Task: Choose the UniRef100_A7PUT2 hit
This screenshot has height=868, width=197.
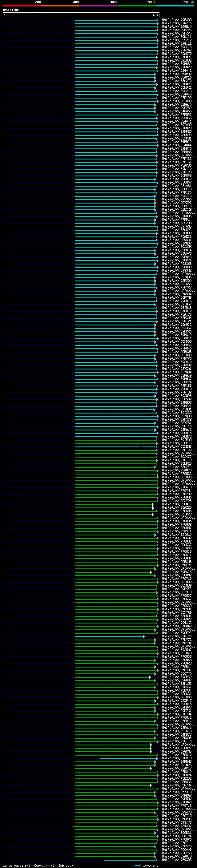Action: click(177, 311)
